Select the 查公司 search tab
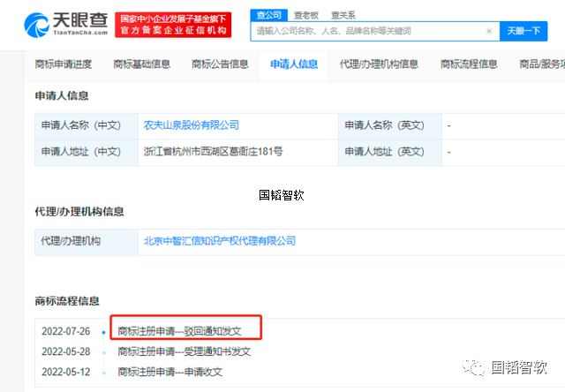 [x=268, y=15]
